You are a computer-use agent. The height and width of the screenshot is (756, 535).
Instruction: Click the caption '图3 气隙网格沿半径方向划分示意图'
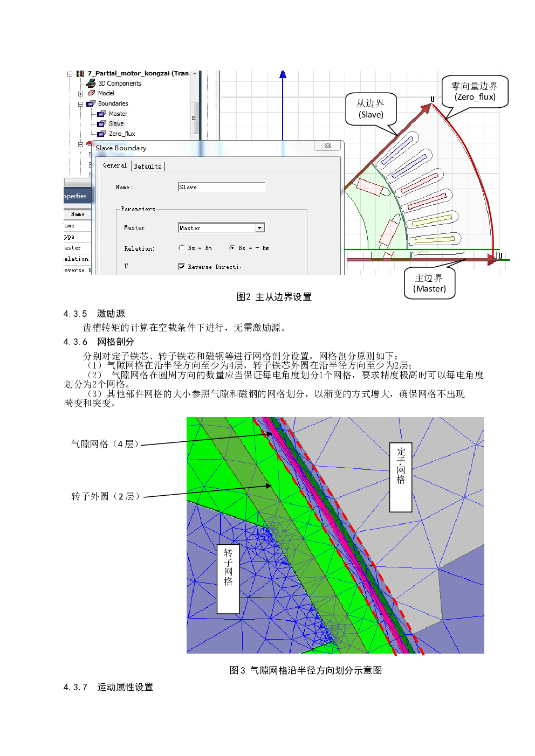[306, 670]
